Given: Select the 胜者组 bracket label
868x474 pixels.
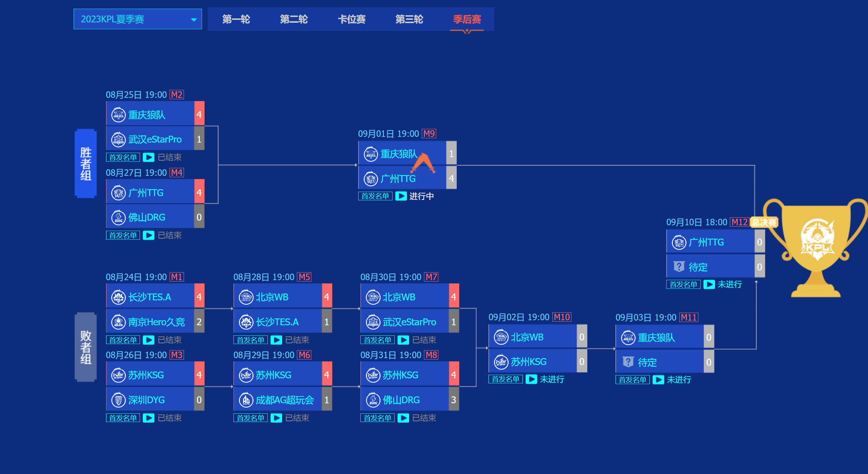Looking at the screenshot, I should 86,164.
